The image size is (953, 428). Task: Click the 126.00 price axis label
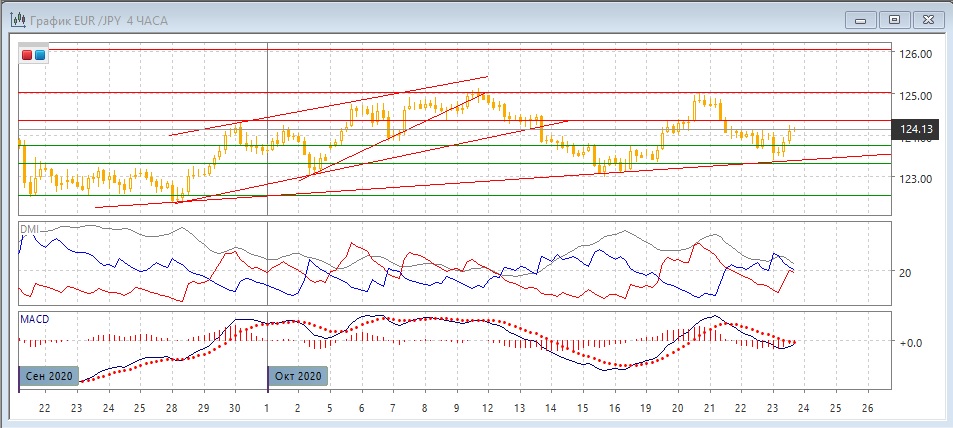point(916,54)
